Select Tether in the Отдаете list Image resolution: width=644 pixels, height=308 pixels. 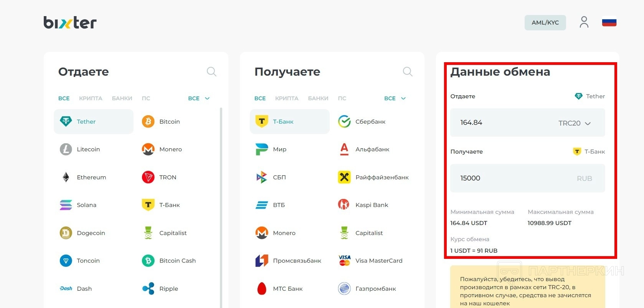94,121
